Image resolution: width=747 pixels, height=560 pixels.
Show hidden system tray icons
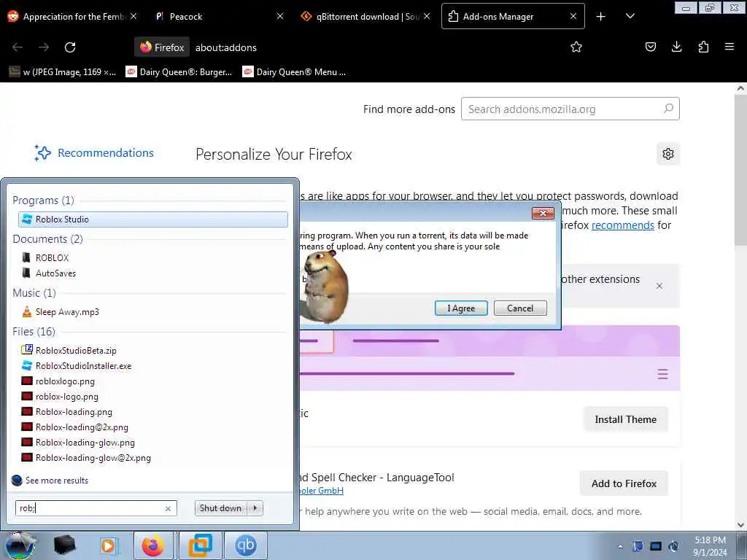(620, 546)
